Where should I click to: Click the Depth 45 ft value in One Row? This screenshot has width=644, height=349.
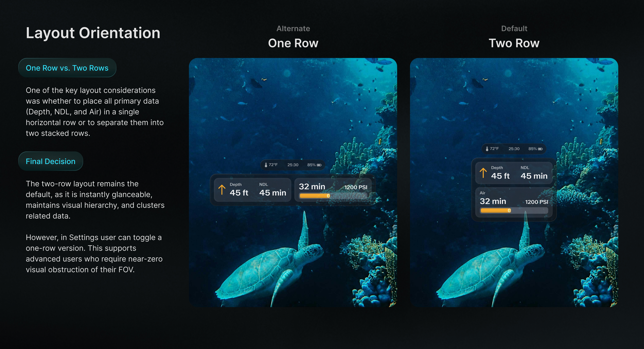tap(239, 193)
